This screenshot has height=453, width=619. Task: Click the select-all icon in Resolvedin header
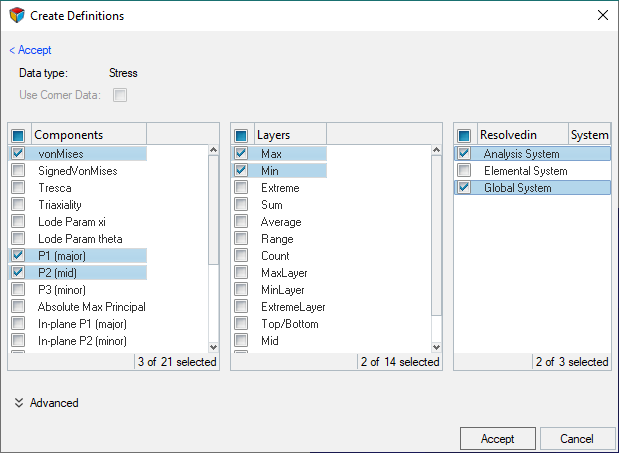(x=464, y=135)
